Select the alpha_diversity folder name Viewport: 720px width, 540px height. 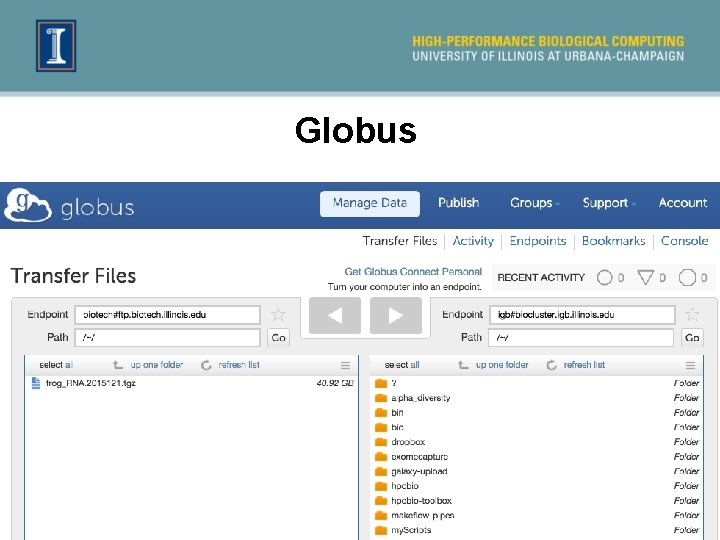[421, 398]
